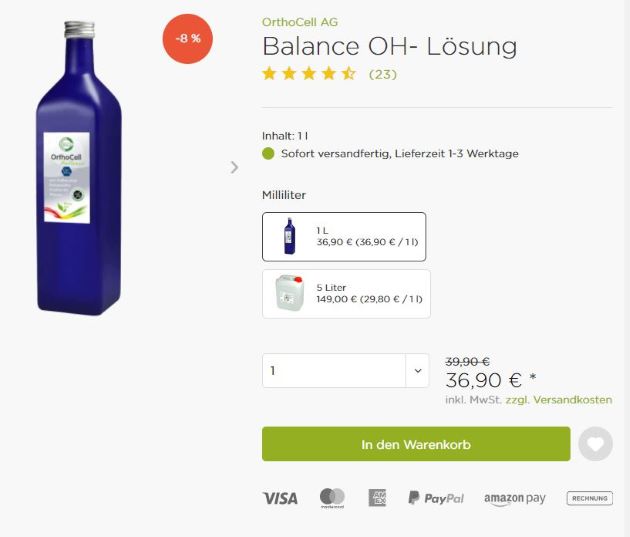This screenshot has width=630, height=537.
Task: Click the star rating row
Action: pyautogui.click(x=309, y=73)
